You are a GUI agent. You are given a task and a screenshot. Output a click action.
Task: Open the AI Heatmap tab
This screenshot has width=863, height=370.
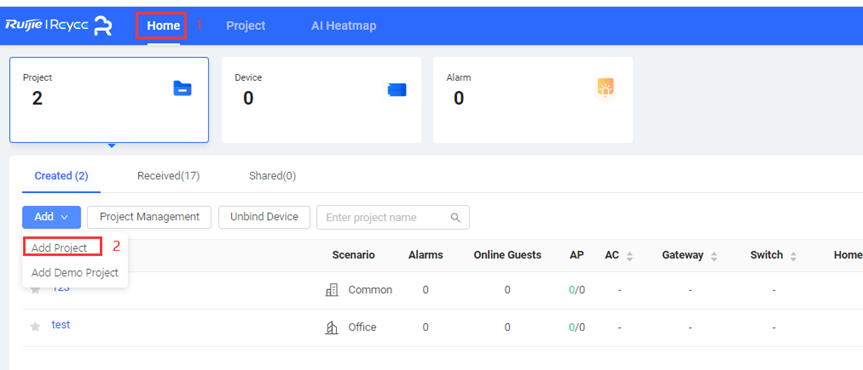344,26
